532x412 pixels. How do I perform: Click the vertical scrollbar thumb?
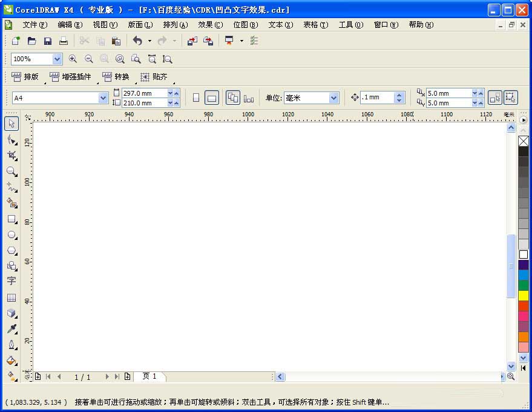click(511, 266)
